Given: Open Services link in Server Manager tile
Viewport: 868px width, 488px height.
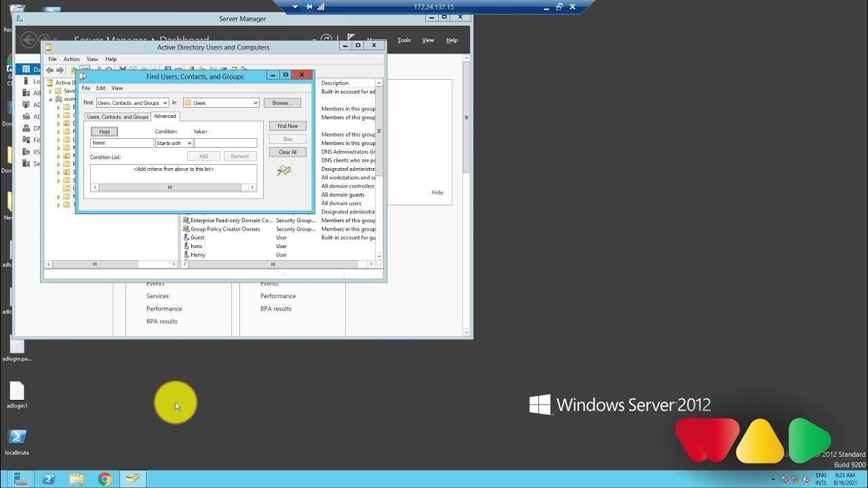Looking at the screenshot, I should tap(157, 296).
